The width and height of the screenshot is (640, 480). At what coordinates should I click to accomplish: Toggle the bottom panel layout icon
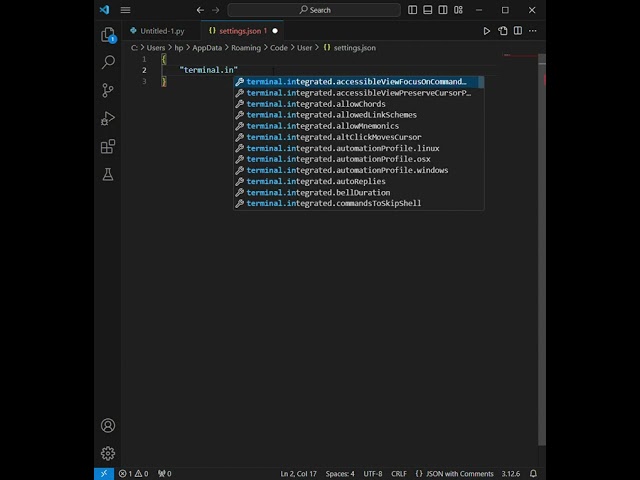pos(428,10)
